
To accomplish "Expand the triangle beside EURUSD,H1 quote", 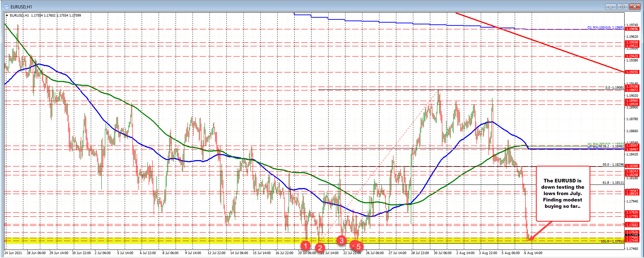I will (x=7, y=16).
